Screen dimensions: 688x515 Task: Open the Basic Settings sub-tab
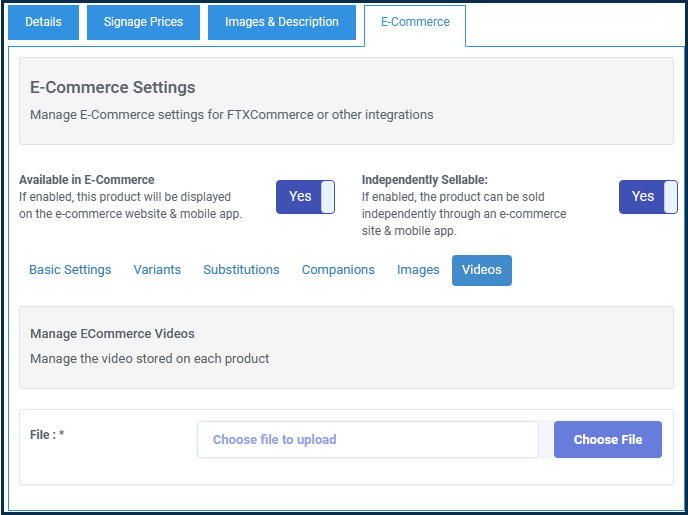pyautogui.click(x=70, y=270)
